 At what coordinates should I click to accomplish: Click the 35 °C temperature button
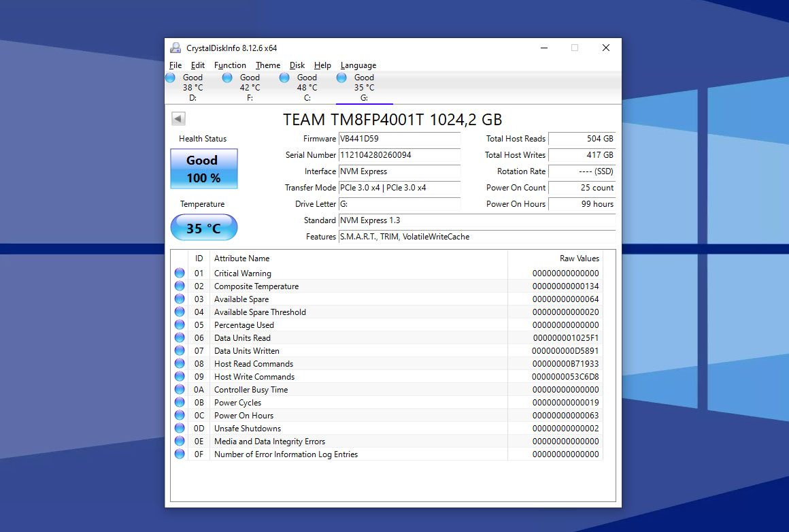tap(204, 227)
